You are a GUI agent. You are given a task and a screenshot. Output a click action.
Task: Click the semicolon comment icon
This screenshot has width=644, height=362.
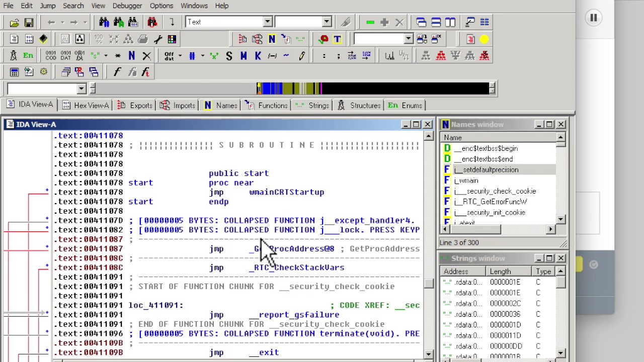(338, 56)
